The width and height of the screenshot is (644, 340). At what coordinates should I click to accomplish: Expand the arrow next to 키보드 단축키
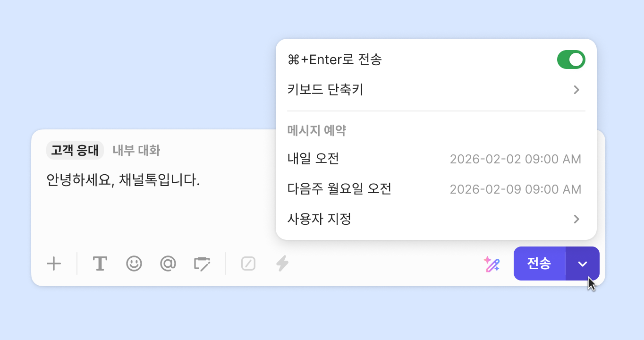(x=576, y=90)
